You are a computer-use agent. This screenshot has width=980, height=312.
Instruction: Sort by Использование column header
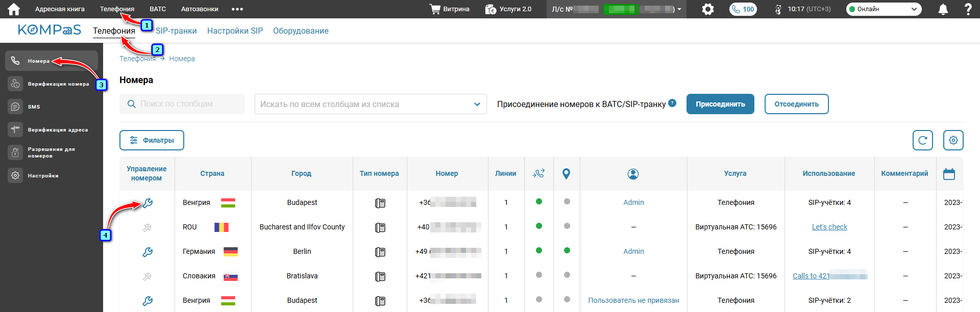[x=829, y=173]
